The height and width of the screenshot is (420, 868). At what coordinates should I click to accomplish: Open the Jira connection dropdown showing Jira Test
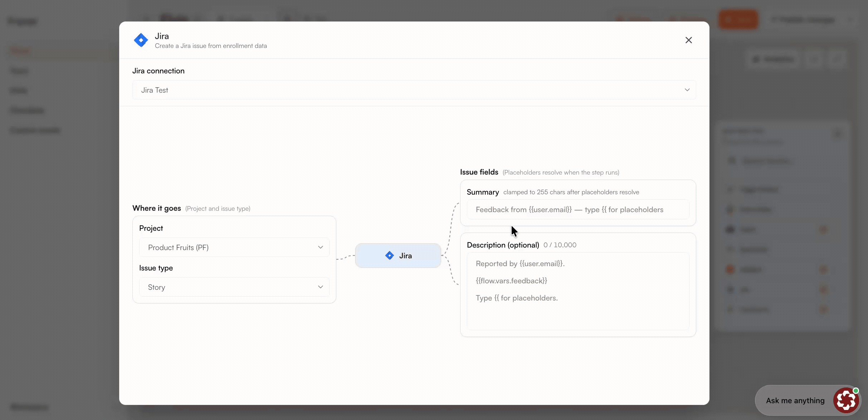tap(414, 90)
